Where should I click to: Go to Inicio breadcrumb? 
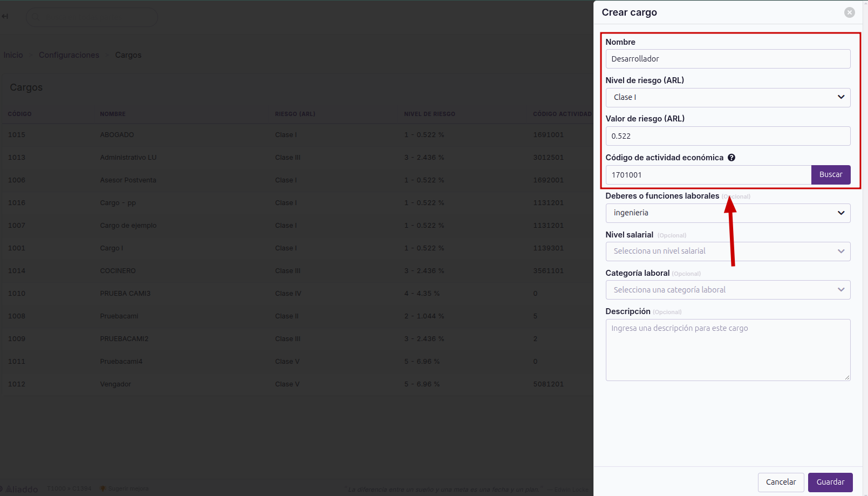point(13,55)
